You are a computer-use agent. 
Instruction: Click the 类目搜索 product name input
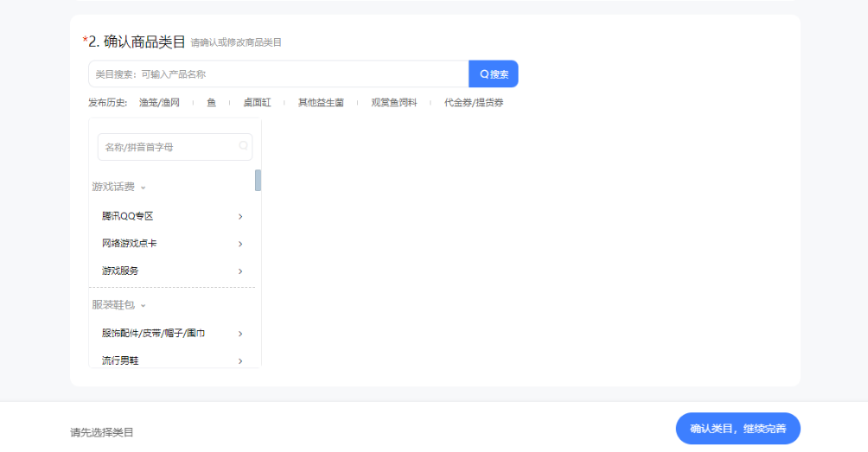click(x=278, y=74)
